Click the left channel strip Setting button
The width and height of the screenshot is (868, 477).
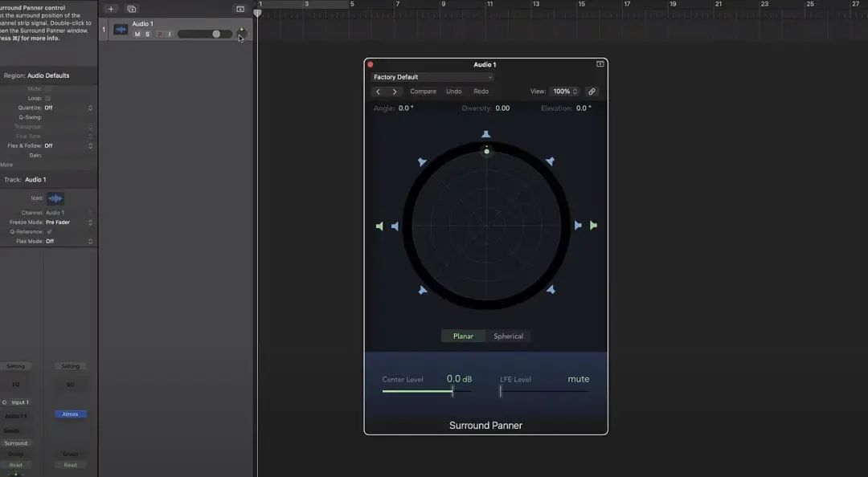(15, 366)
